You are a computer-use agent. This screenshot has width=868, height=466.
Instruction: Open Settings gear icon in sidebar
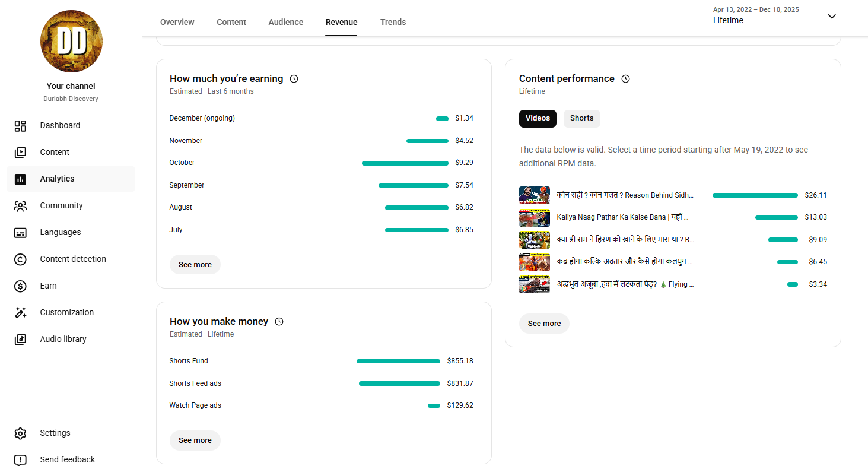coord(20,433)
